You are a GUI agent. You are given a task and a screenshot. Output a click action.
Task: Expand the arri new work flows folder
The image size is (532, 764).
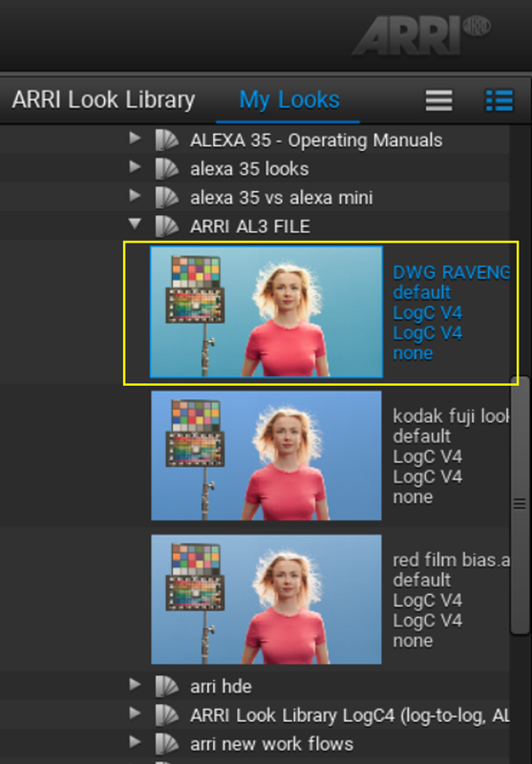135,743
